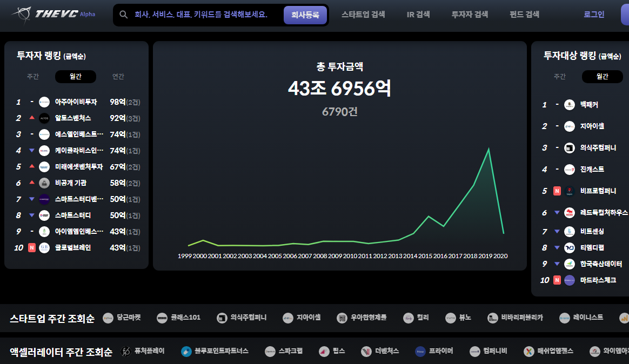Click 블루포인트파트너스 accelerator link
Image resolution: width=629 pixels, height=364 pixels.
[x=215, y=351]
